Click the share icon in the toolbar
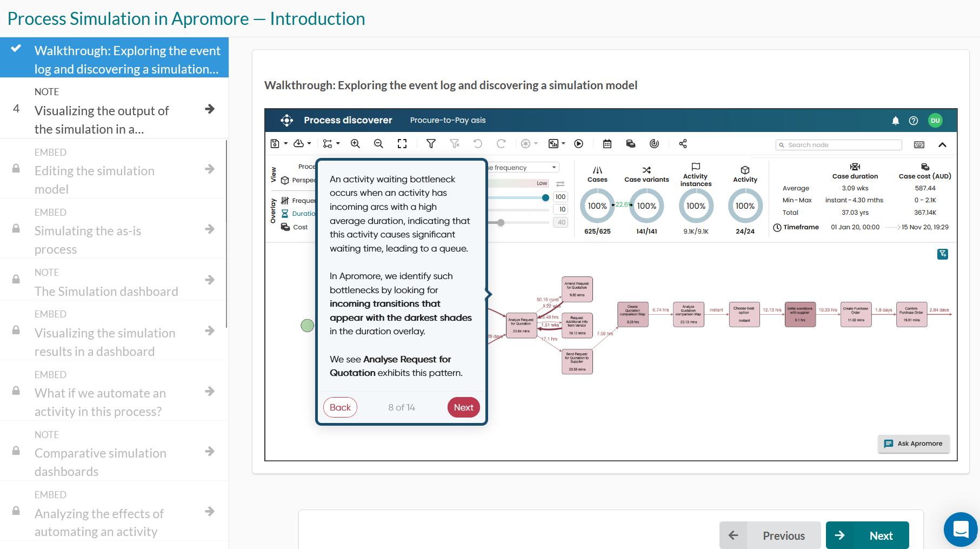Viewport: 980px width, 549px height. [682, 143]
